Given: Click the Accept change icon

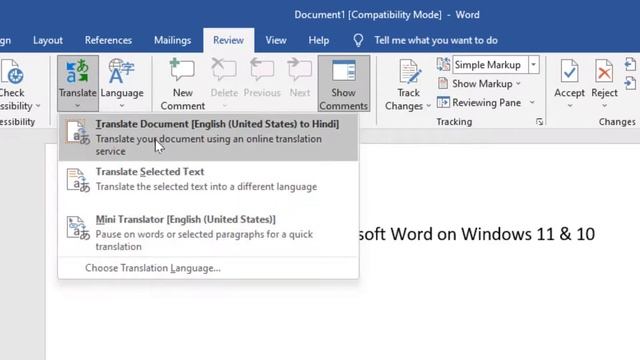Looking at the screenshot, I should click(x=569, y=71).
